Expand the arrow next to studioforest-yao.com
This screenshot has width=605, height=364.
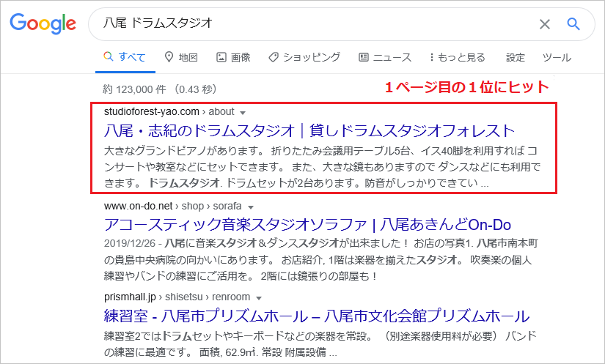point(243,113)
